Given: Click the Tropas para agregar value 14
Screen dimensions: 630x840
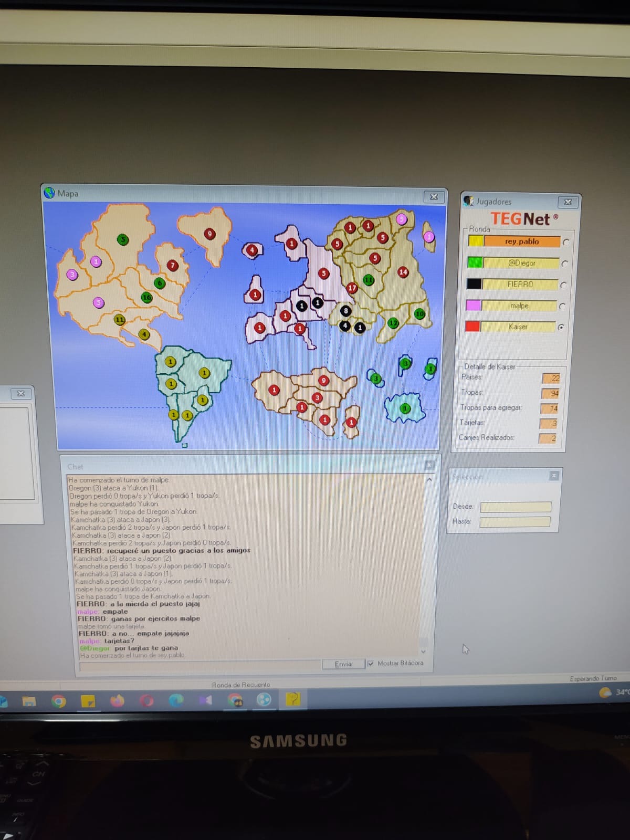Looking at the screenshot, I should [x=549, y=408].
